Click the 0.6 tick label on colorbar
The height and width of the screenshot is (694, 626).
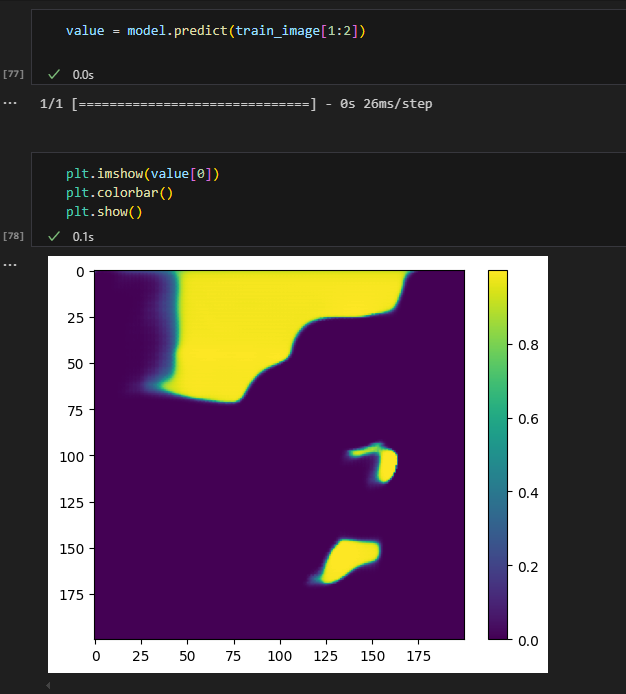528,419
